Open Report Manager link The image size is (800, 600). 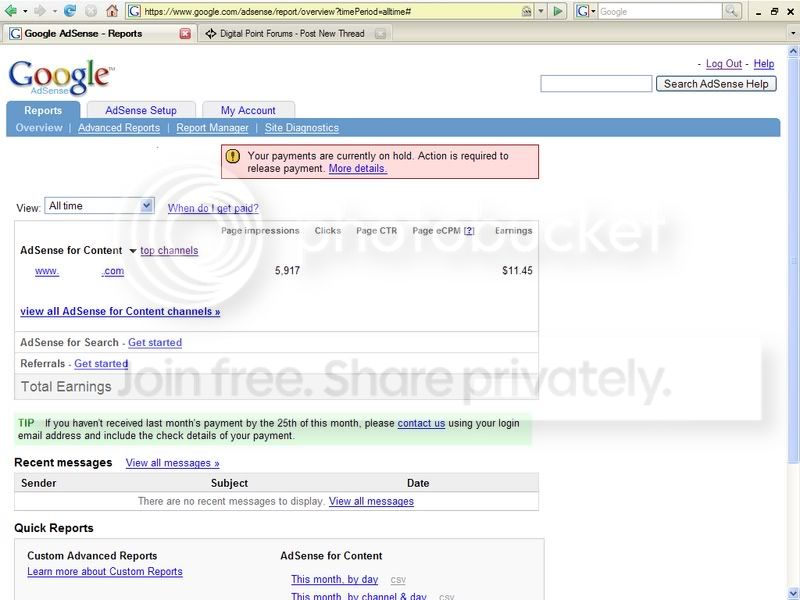click(212, 128)
